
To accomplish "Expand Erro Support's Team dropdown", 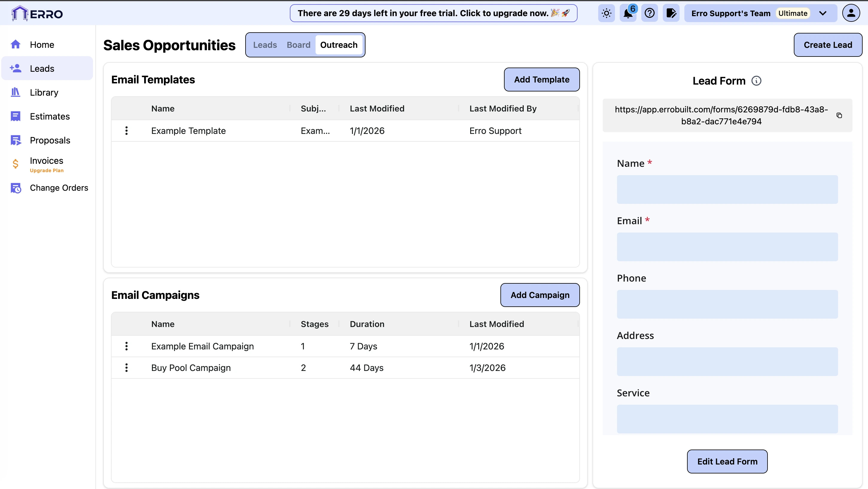I will tap(823, 13).
